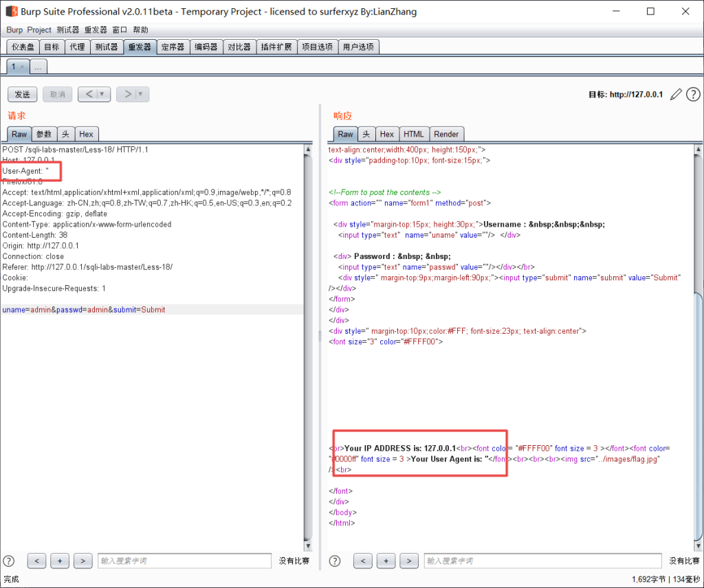
Task: Click the Burp Suite logo in the title bar
Action: [12, 11]
